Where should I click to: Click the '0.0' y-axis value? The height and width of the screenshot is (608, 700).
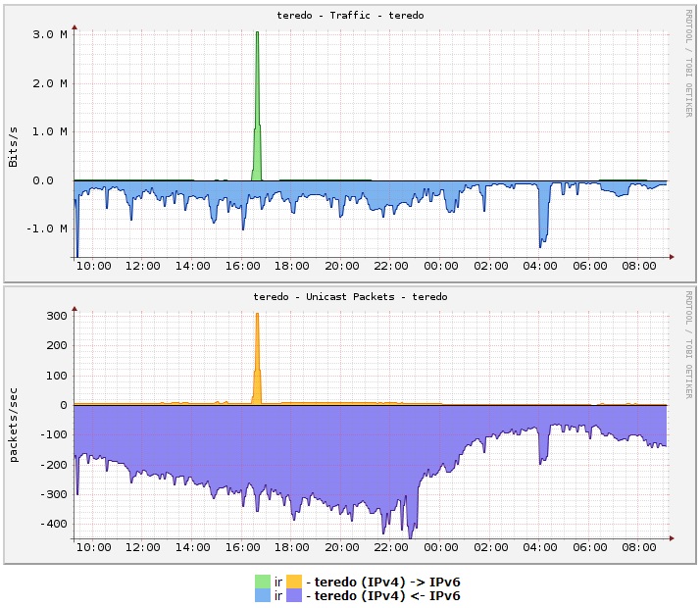43,180
